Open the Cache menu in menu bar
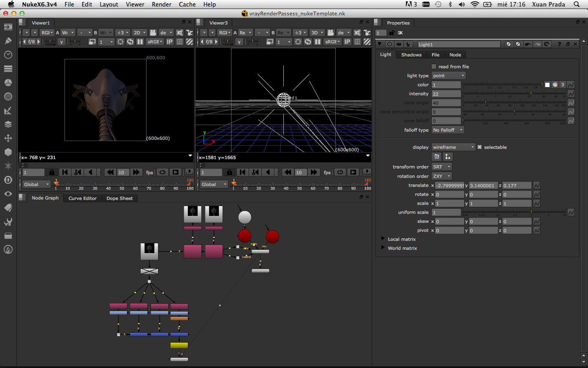This screenshot has width=588, height=368. [x=187, y=4]
